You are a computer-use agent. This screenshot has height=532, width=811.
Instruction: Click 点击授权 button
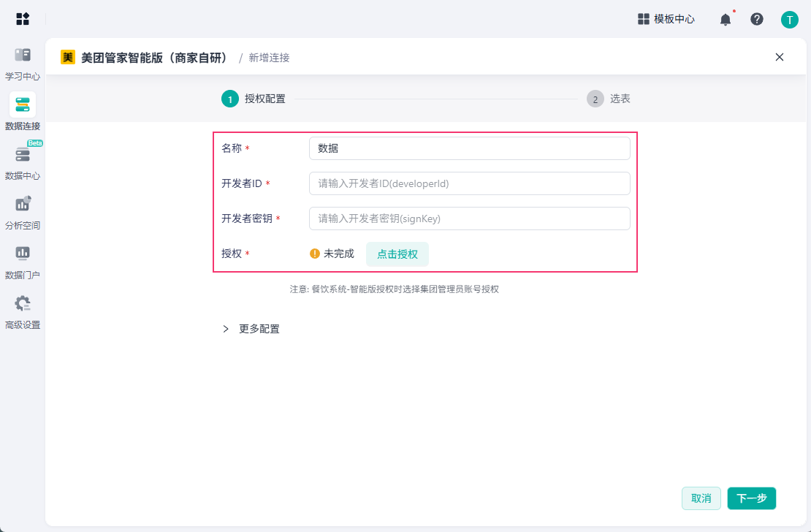397,254
